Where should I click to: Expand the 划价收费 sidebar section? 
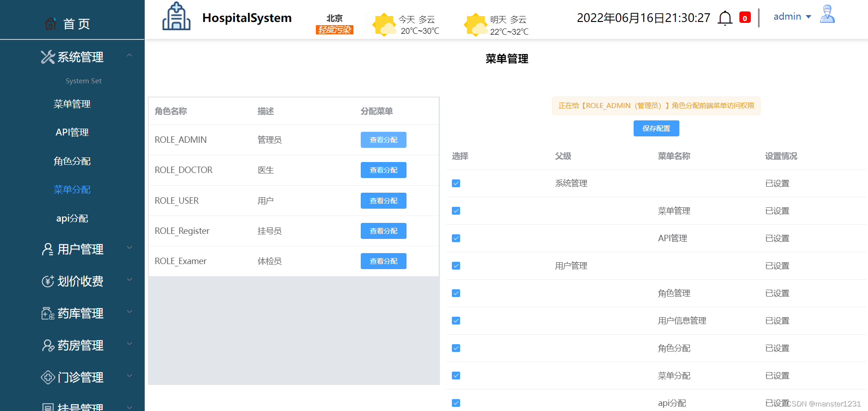click(130, 280)
